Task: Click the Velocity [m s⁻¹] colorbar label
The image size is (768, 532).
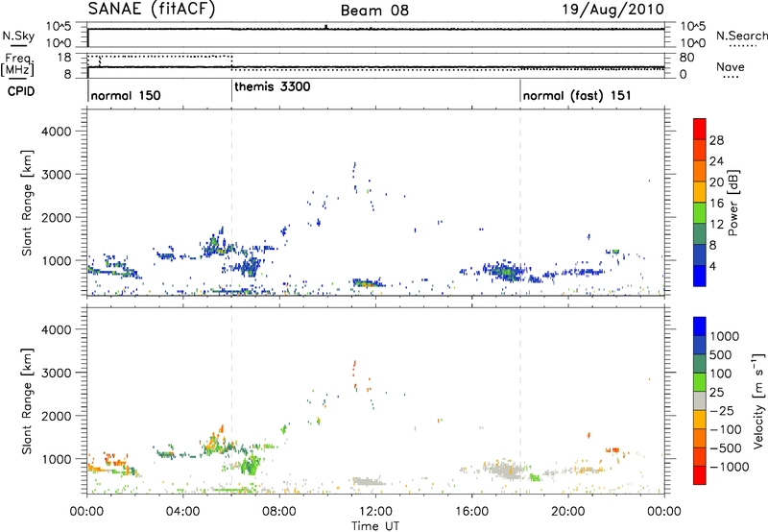Action: 757,400
